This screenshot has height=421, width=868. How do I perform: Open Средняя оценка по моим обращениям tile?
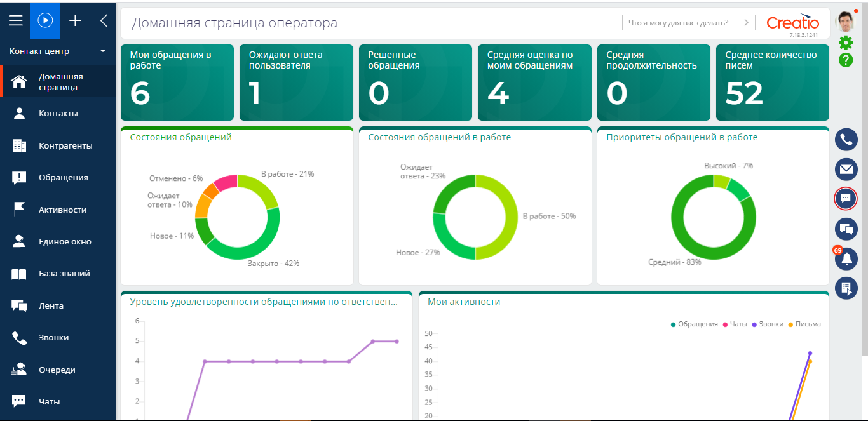click(x=534, y=83)
